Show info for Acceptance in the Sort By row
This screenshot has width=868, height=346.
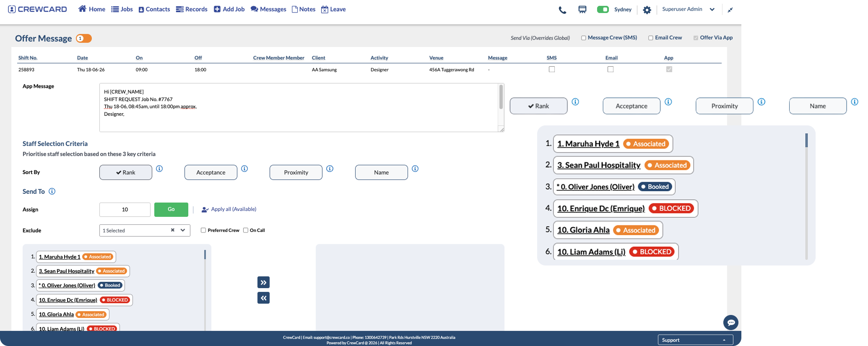tap(244, 169)
